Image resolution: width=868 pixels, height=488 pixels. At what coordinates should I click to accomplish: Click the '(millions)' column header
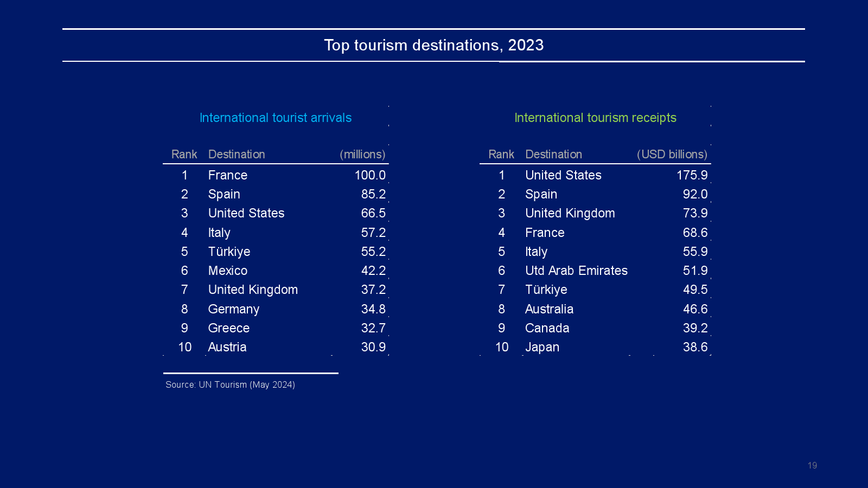(x=362, y=155)
